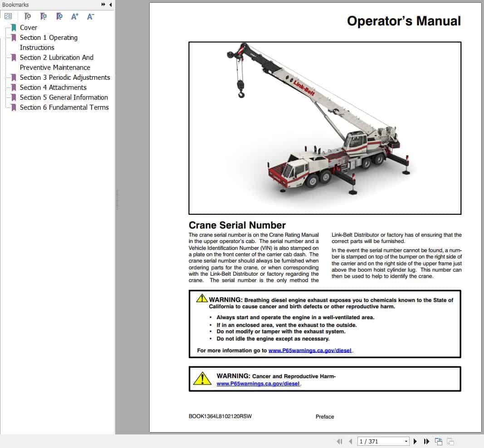Screen dimensions: 484x448
Task: Jump to the last page with double-arrow icon
Action: click(x=426, y=441)
